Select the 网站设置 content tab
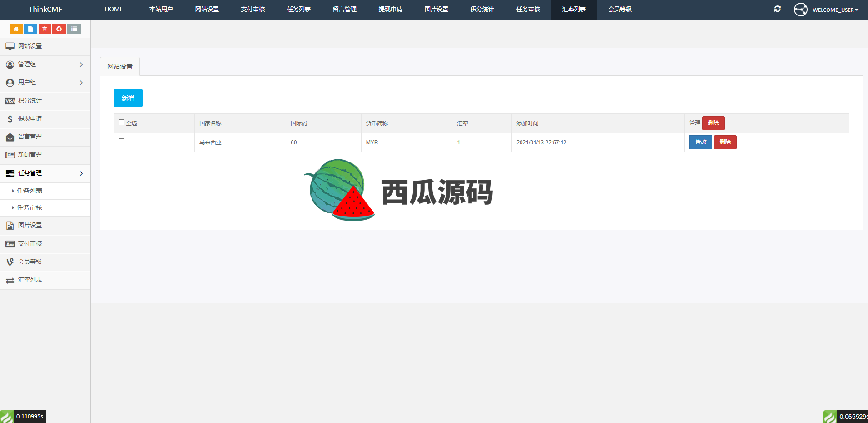868x423 pixels. pyautogui.click(x=120, y=66)
